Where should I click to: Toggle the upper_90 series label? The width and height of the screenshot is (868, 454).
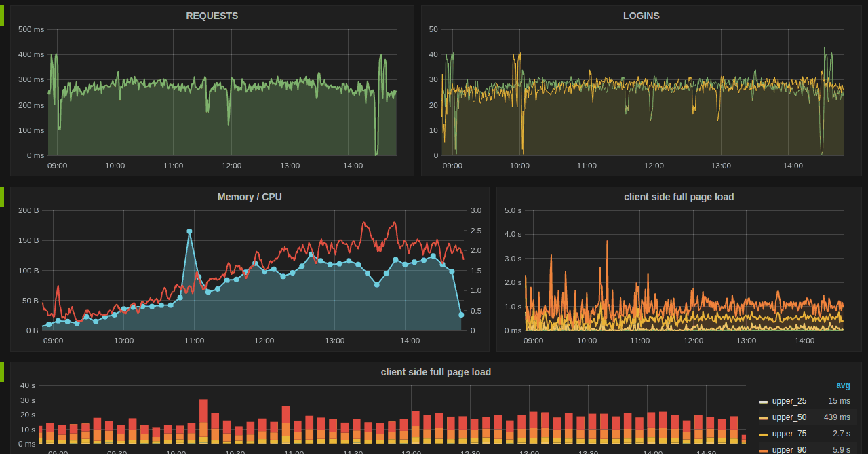(x=789, y=449)
